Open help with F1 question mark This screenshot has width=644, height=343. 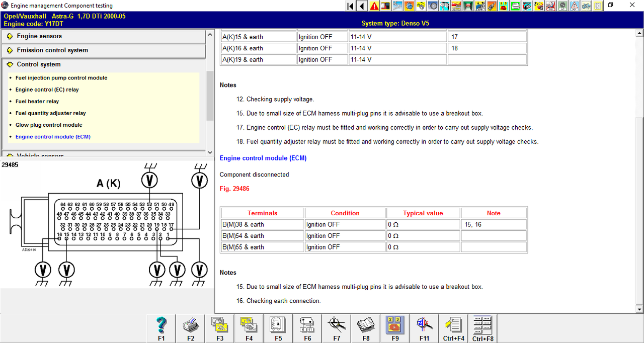pos(161,329)
